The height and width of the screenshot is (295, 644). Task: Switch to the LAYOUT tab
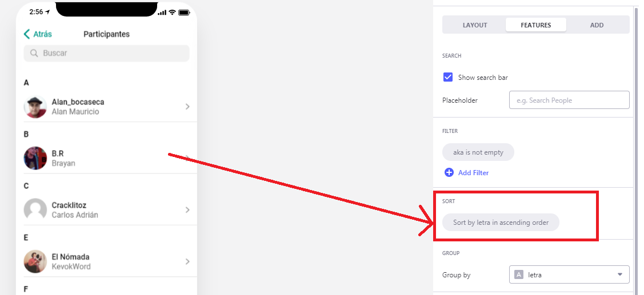point(475,25)
